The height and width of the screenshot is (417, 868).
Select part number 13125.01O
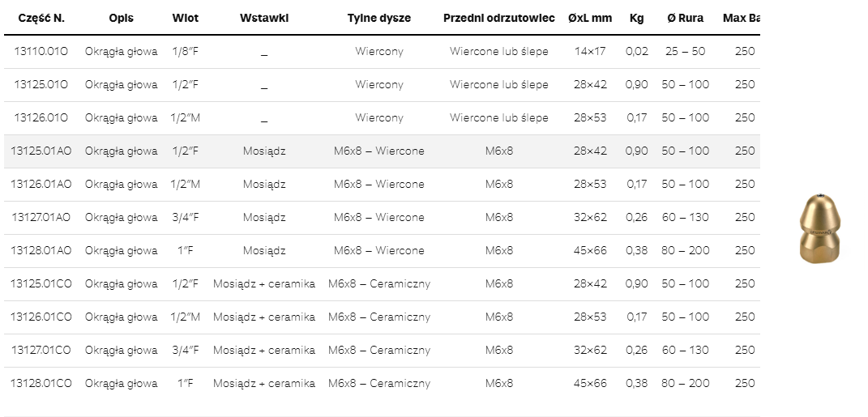tap(41, 85)
